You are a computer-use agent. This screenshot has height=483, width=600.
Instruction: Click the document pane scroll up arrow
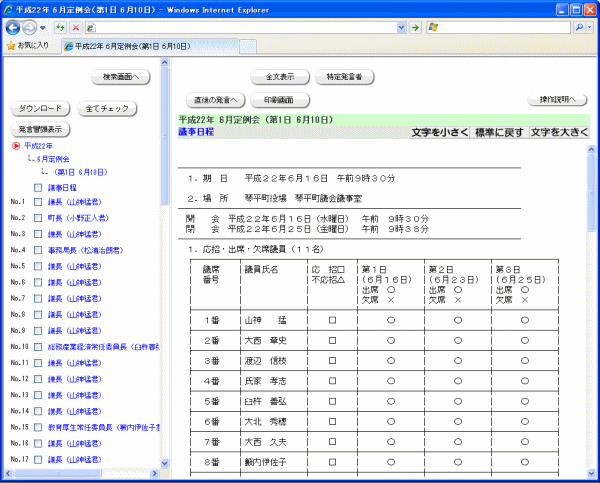591,150
